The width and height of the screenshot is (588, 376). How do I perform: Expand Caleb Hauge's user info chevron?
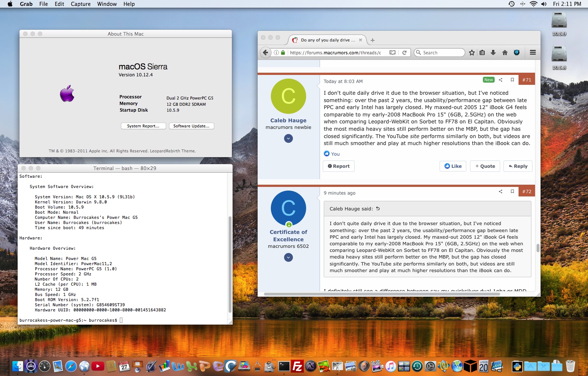pyautogui.click(x=288, y=138)
